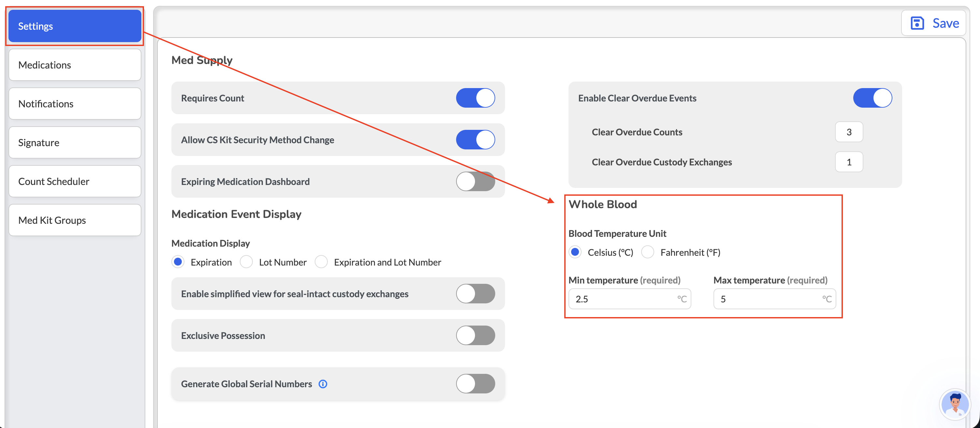Toggle off Requires Count
Viewport: 980px width, 428px height.
(x=475, y=98)
